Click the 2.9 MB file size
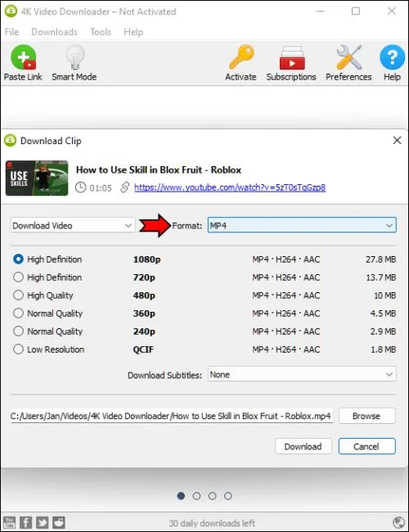Viewport: 409px width, 532px height. pyautogui.click(x=383, y=331)
